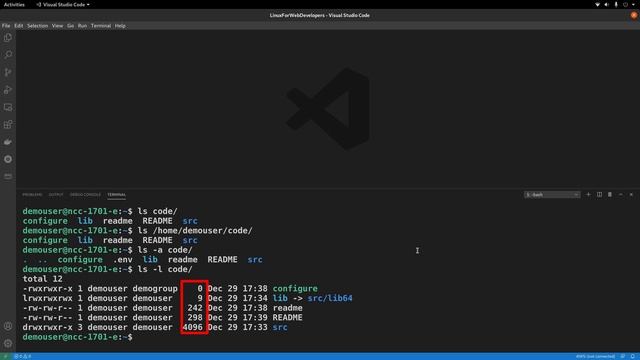Open errors and warnings count in status bar

click(22, 356)
